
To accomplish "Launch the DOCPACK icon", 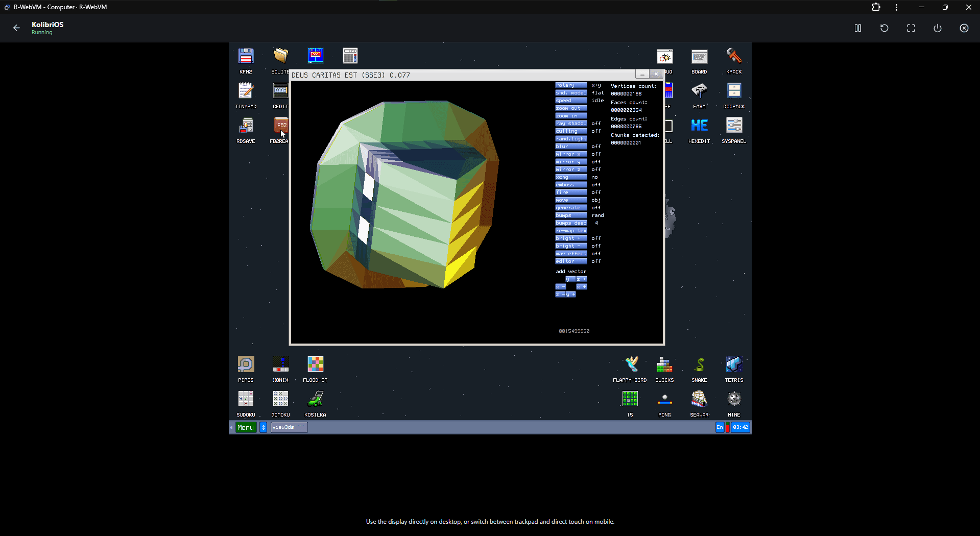I will pyautogui.click(x=734, y=91).
